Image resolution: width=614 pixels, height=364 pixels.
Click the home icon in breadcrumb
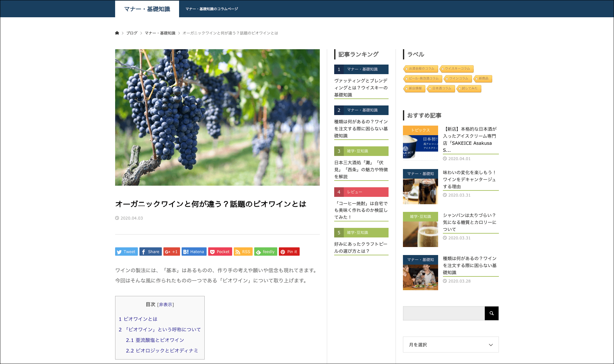[x=117, y=33]
